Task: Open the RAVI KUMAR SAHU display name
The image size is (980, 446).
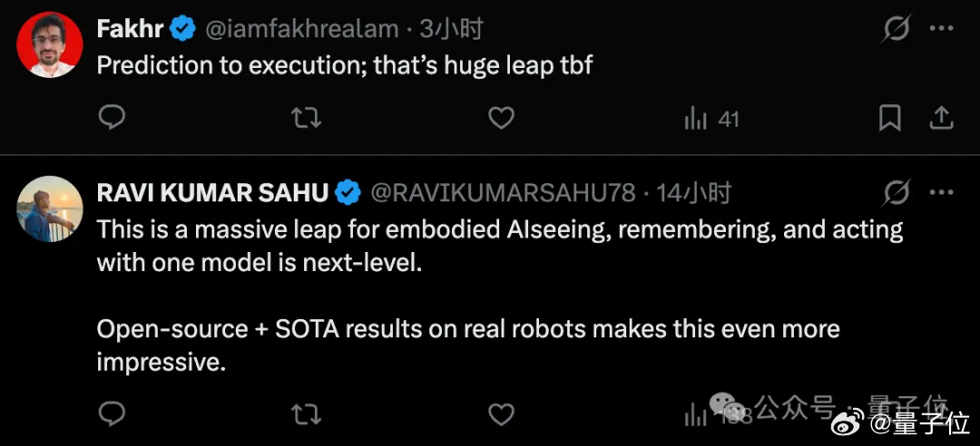Action: [x=212, y=193]
